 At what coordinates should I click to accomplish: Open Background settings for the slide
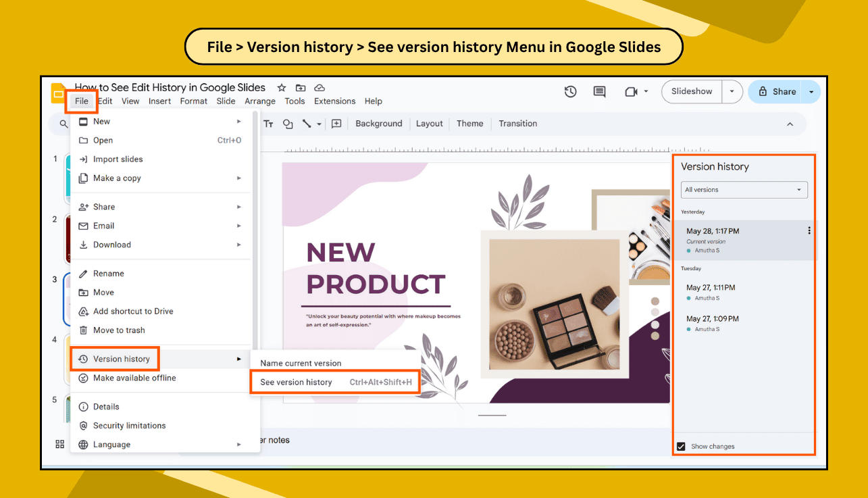378,124
